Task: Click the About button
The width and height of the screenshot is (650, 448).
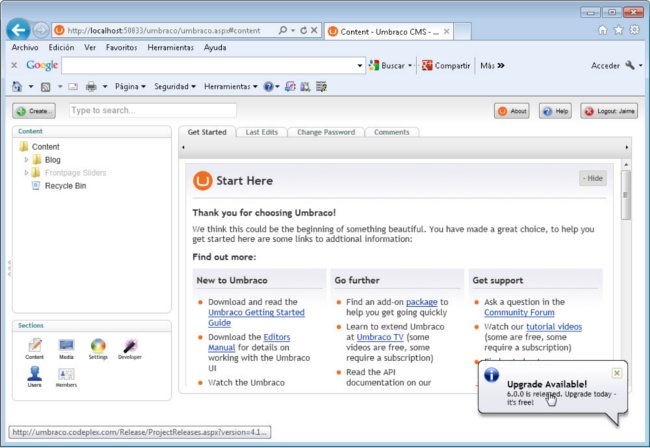Action: click(x=512, y=111)
